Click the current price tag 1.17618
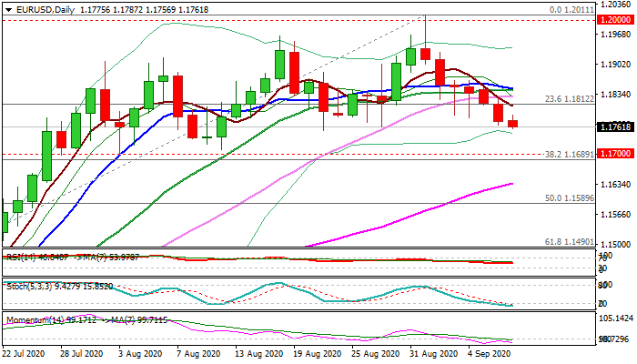The image size is (637, 364). (x=617, y=127)
